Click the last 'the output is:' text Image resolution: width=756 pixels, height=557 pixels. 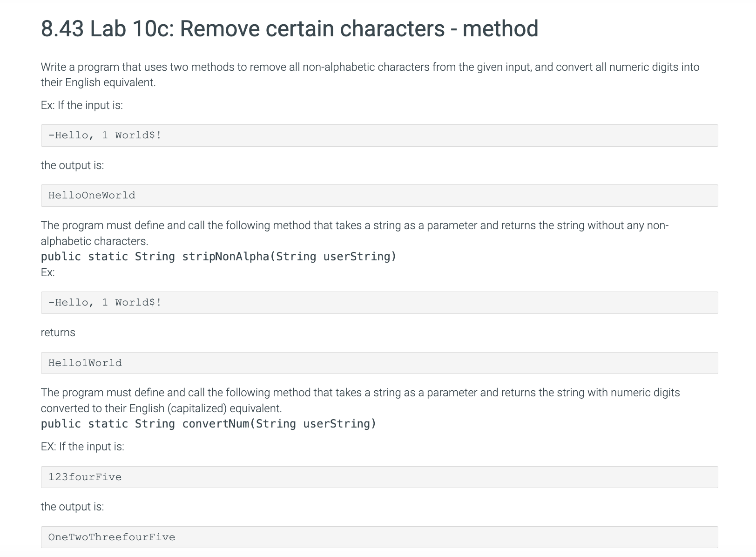(x=72, y=507)
